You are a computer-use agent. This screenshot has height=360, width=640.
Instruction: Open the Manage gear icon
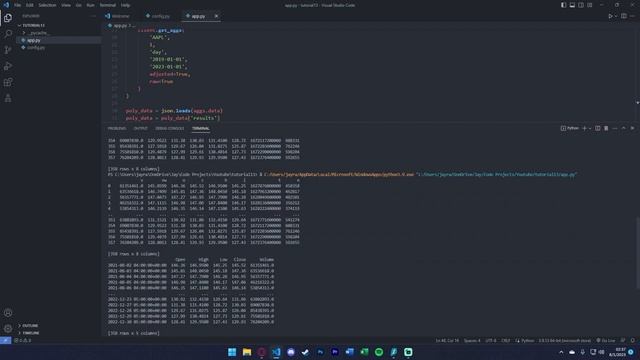8,329
